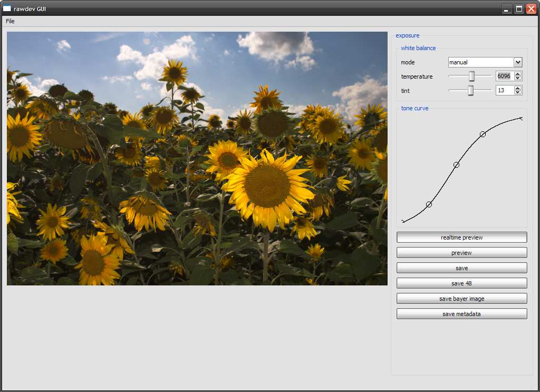Image resolution: width=540 pixels, height=392 pixels.
Task: Decrease temperature with the down arrow
Action: 518,79
